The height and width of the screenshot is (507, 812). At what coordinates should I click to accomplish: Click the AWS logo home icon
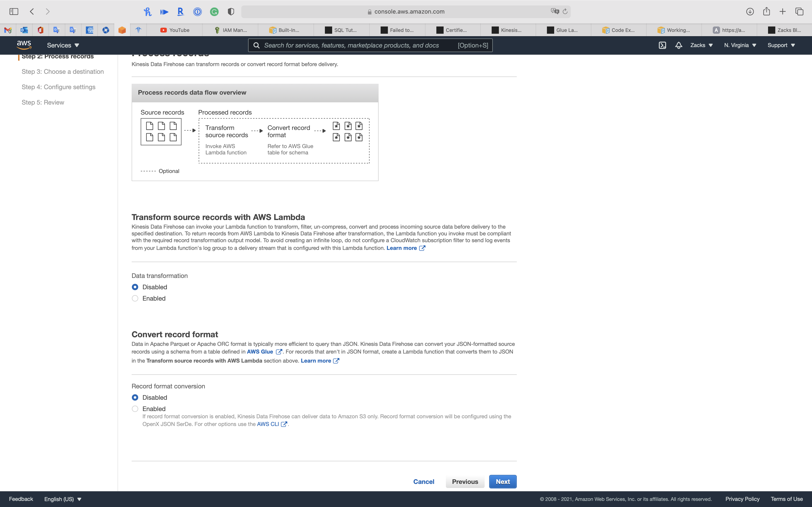(x=24, y=45)
